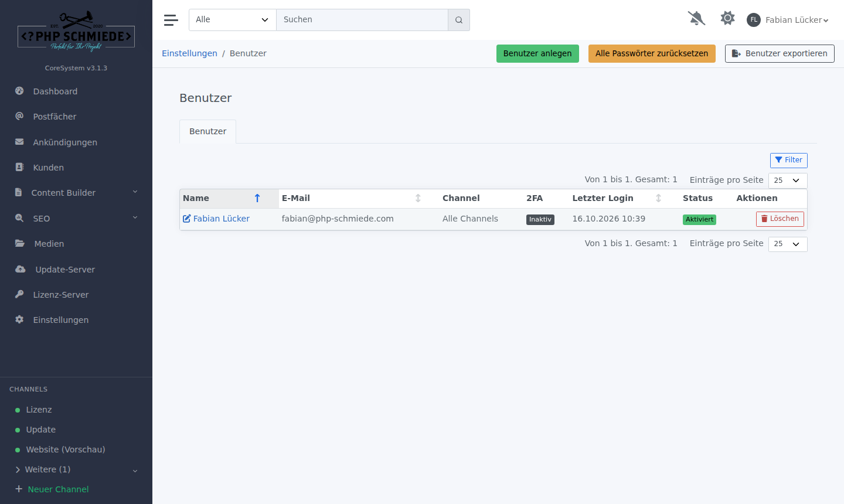
Task: Open the Filter button
Action: pyautogui.click(x=789, y=160)
